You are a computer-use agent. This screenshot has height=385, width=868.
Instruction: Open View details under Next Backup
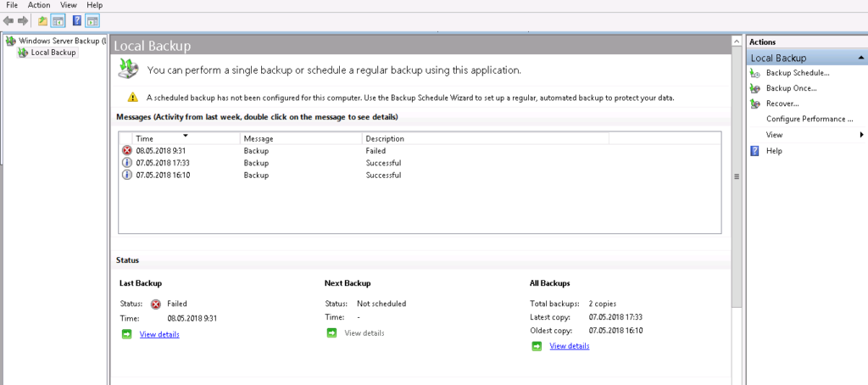pos(364,333)
